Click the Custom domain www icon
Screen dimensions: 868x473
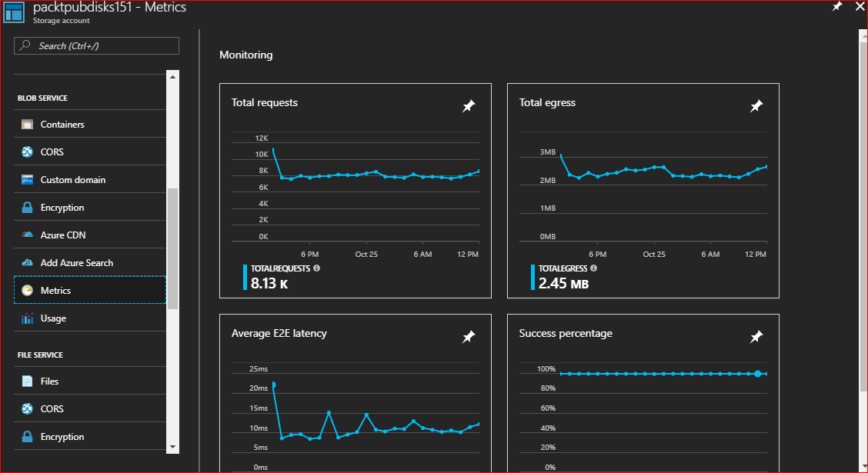[x=27, y=179]
